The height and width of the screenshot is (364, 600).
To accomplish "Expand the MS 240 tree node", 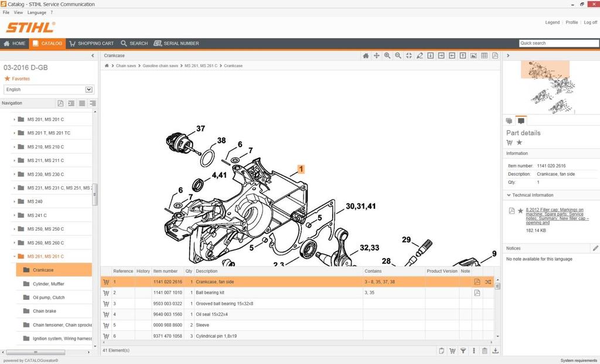I will [x=14, y=201].
